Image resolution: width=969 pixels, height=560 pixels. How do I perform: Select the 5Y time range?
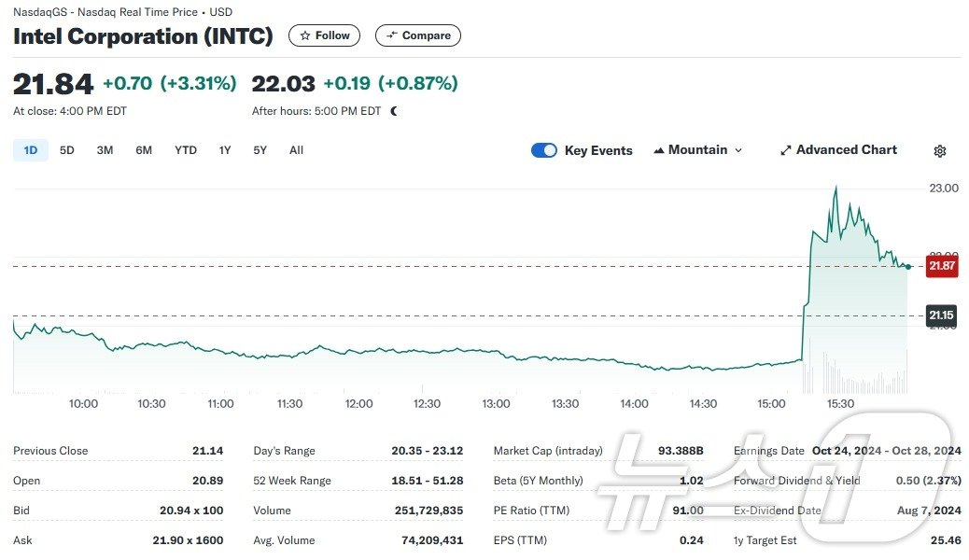point(260,150)
